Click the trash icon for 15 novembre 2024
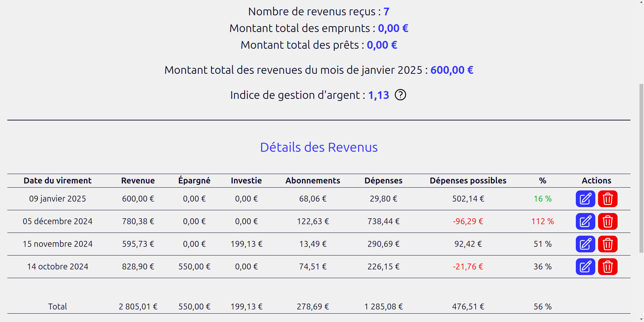This screenshot has height=322, width=644. tap(607, 244)
